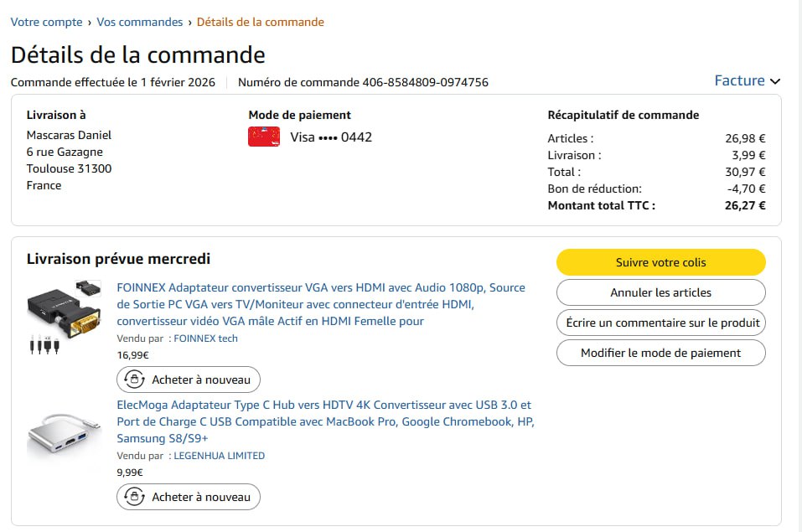
Task: Open the Facture invoice menu
Action: tap(739, 80)
